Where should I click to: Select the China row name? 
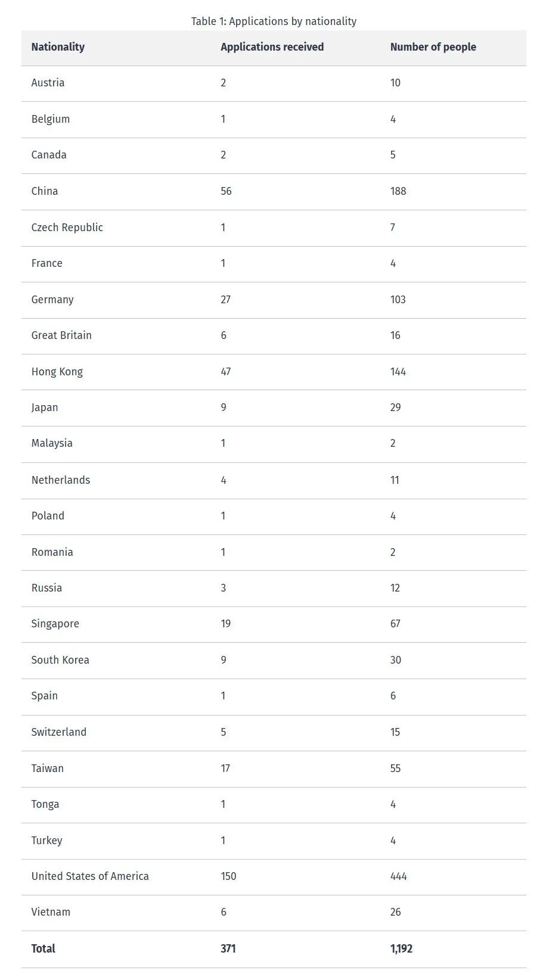45,191
